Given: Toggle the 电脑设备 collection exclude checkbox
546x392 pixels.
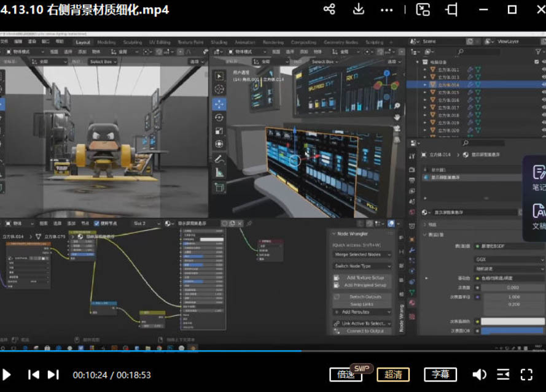Looking at the screenshot, I should [x=537, y=62].
